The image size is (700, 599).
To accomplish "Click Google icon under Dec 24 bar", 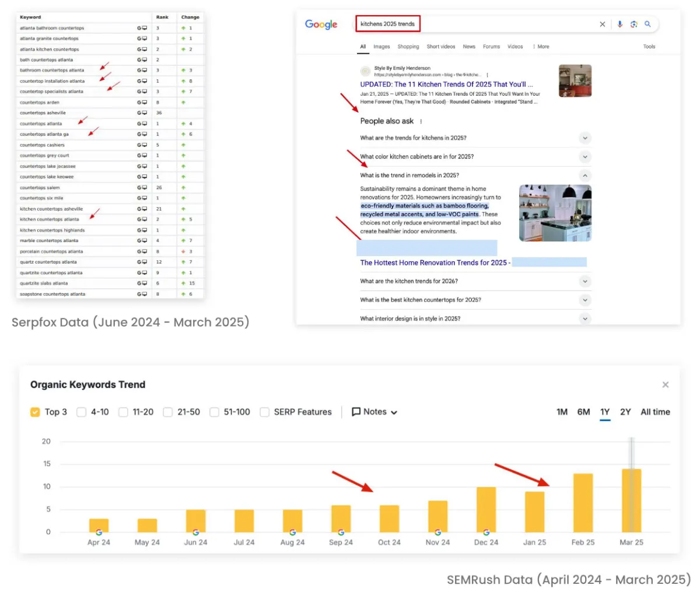I will (x=486, y=533).
